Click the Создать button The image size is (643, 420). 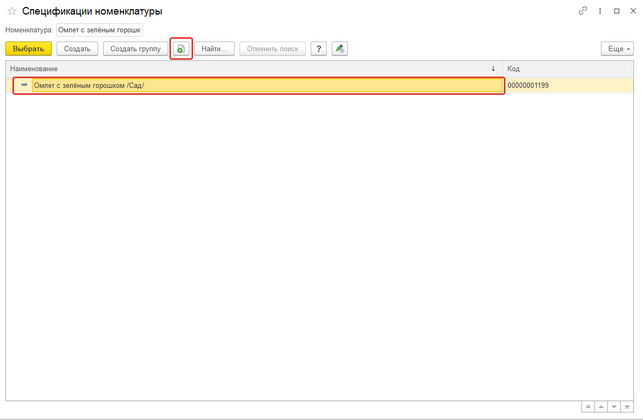click(x=77, y=48)
